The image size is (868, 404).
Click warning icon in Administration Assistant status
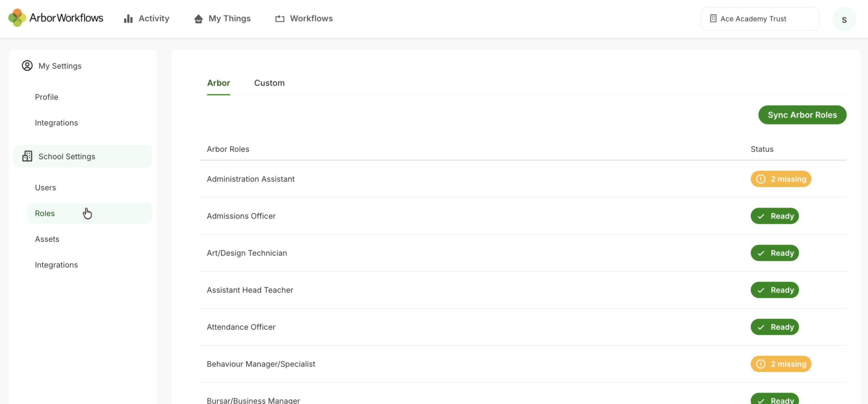[x=761, y=179]
